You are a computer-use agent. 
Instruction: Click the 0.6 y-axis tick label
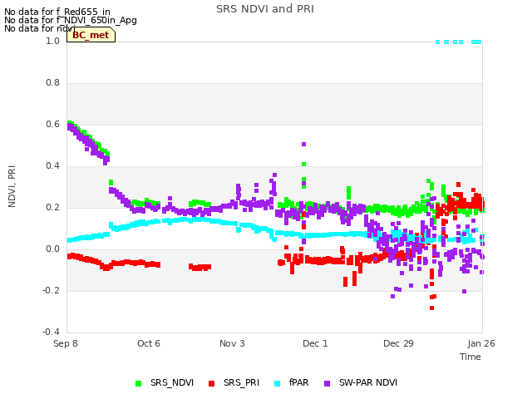pos(52,124)
